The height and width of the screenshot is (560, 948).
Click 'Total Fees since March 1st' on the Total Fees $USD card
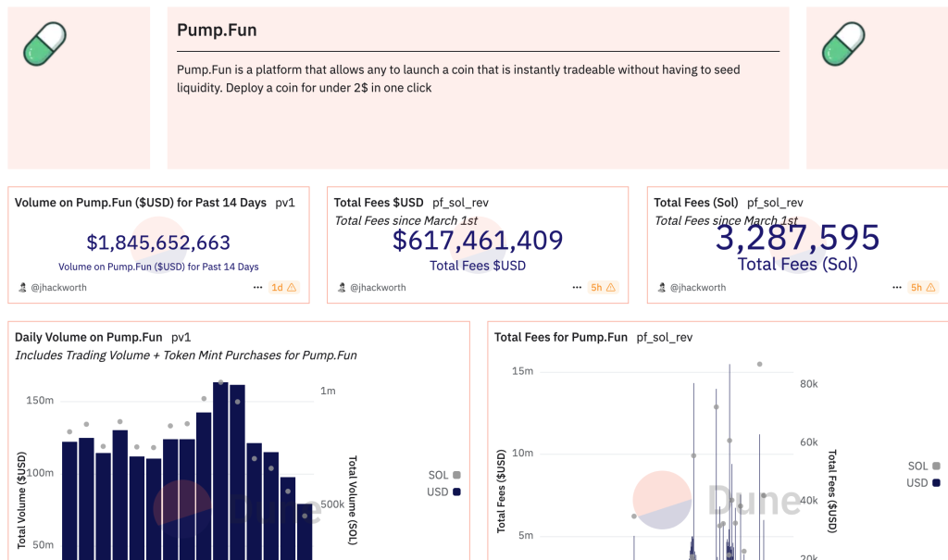coord(405,220)
